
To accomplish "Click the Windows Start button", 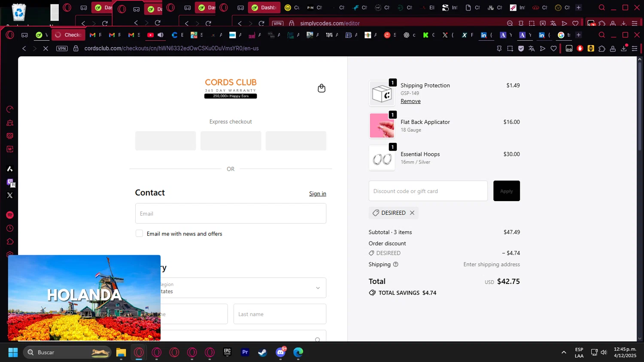I will coord(13,352).
